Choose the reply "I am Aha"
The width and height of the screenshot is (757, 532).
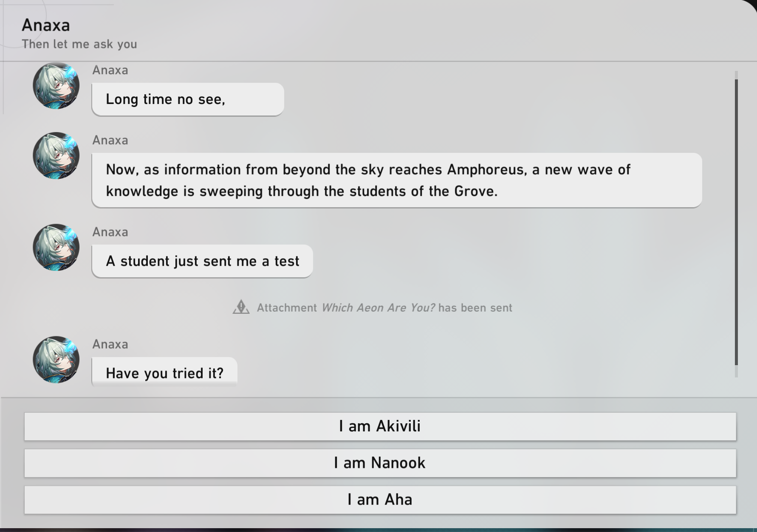point(380,500)
